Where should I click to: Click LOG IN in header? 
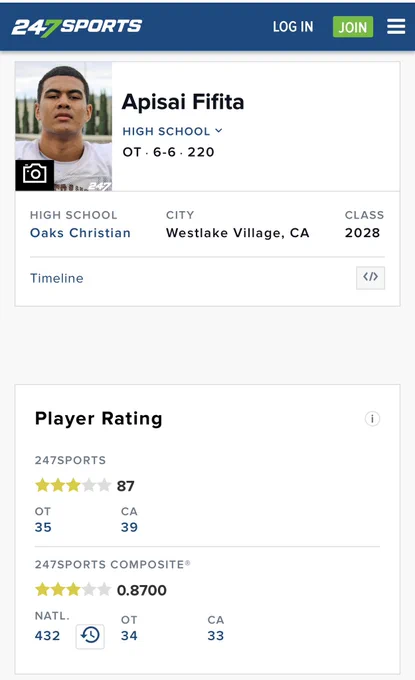[x=293, y=27]
